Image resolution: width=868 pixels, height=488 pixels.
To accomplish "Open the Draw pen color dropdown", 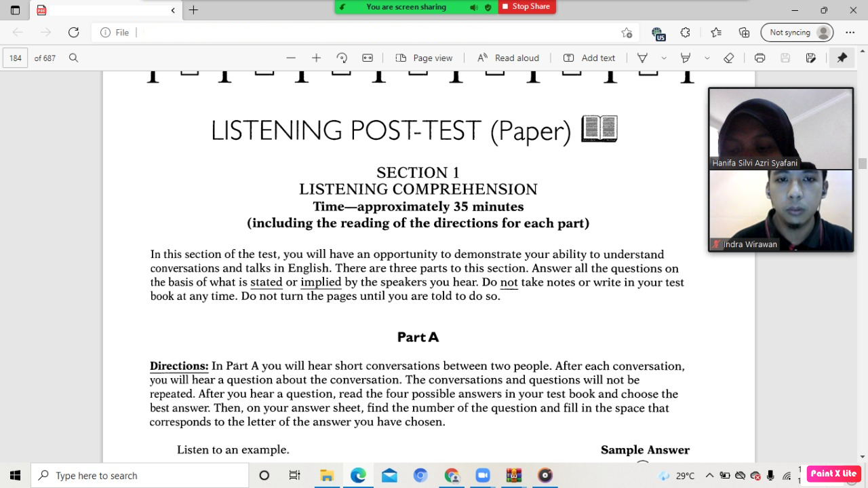I will 663,58.
